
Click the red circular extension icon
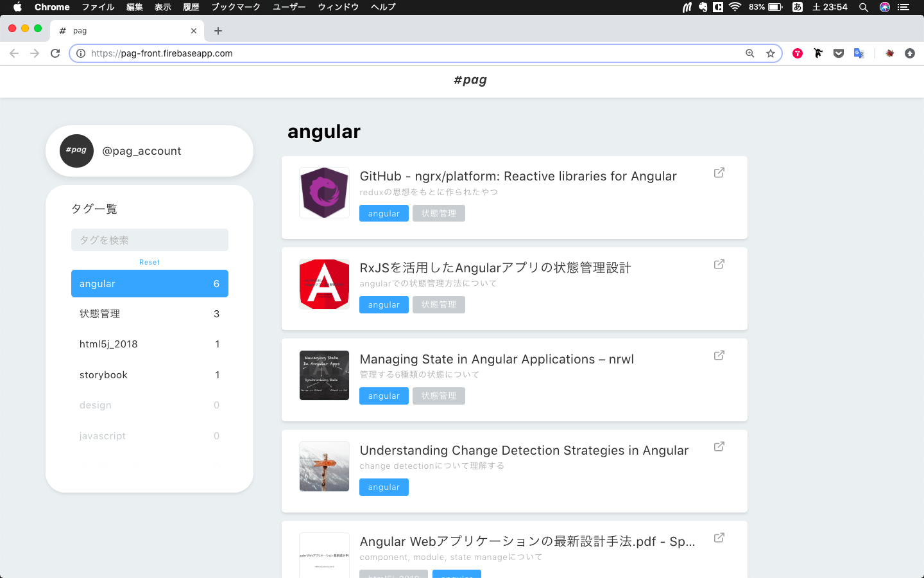(798, 53)
